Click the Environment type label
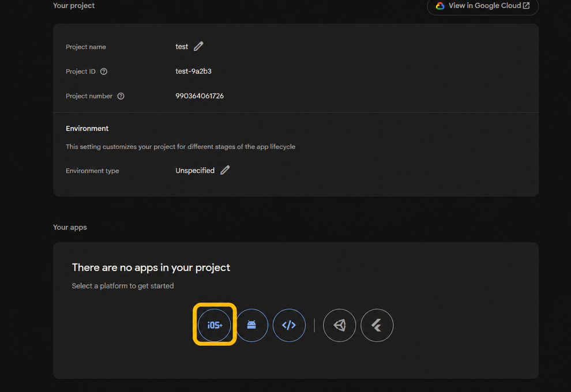 (x=92, y=171)
